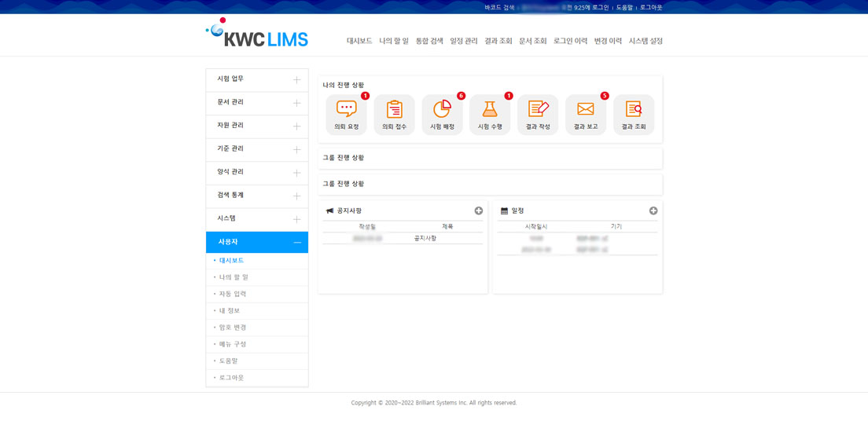
Task: Click the plus icon in 공지사항 panel
Action: (x=478, y=210)
